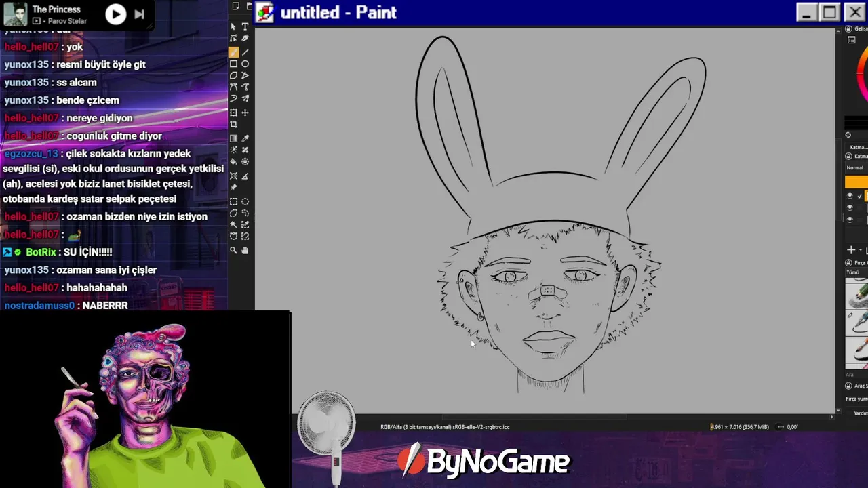Select the Calligraphy pen tool
The height and width of the screenshot is (488, 868).
245,39
